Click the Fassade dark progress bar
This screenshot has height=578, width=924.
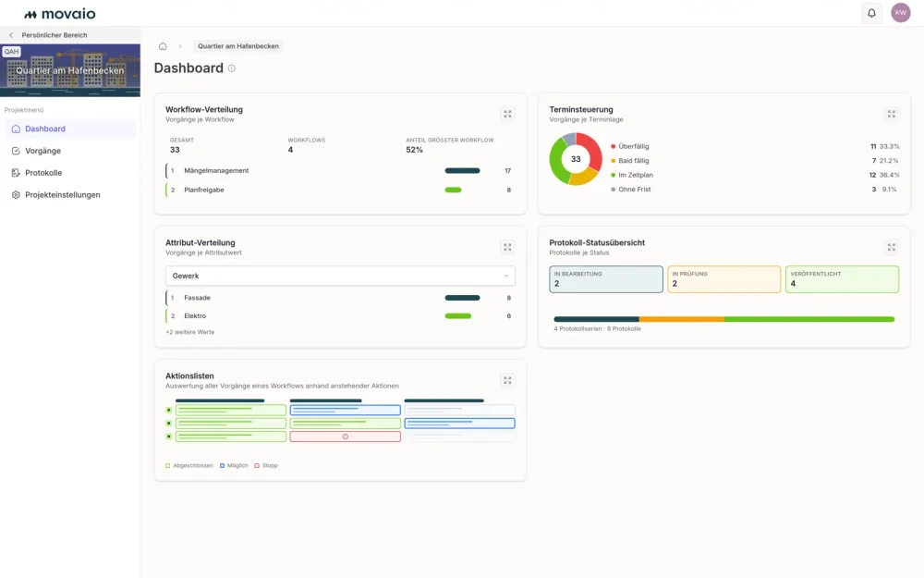click(x=463, y=298)
